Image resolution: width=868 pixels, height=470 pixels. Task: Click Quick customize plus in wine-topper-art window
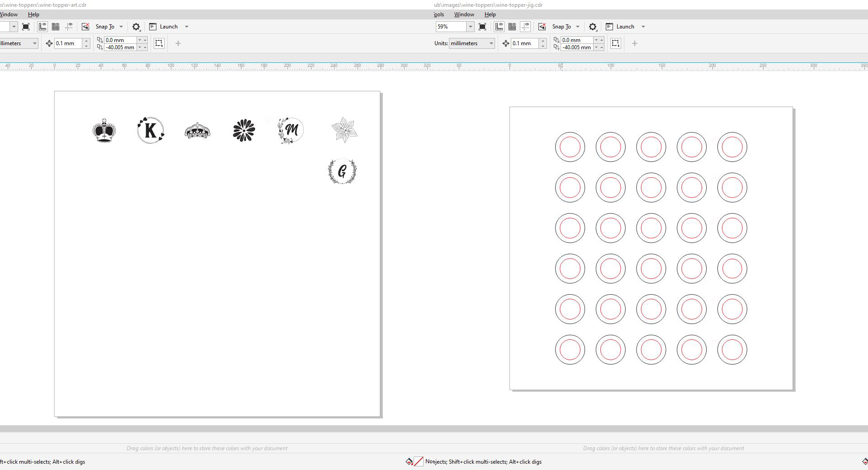point(178,43)
